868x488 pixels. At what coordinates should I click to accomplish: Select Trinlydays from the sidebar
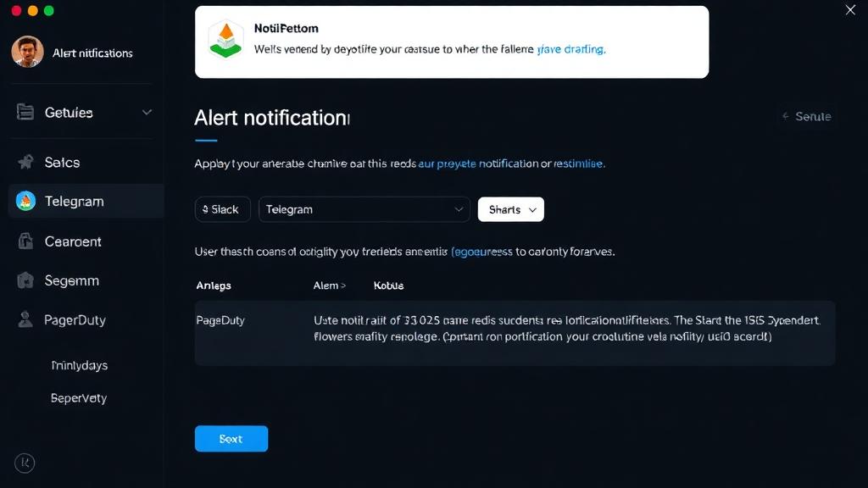(x=81, y=365)
